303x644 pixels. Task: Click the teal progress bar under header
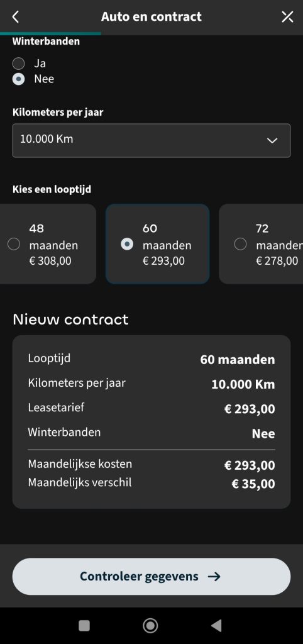(x=50, y=34)
